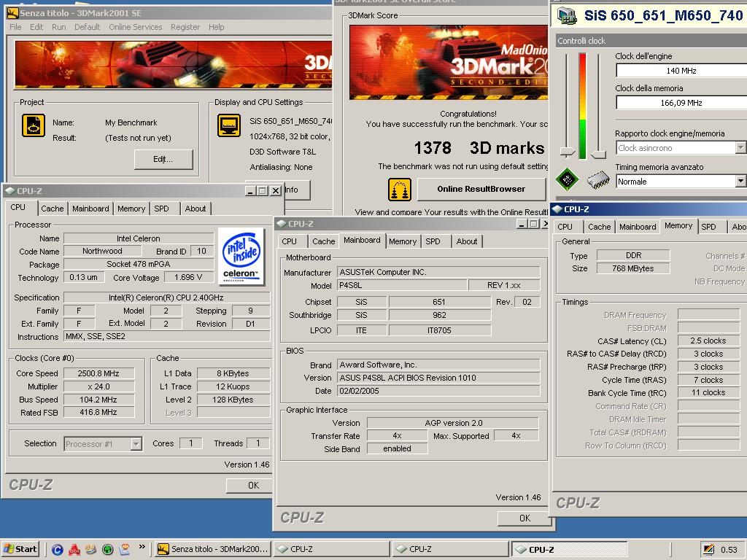
Task: Click the system tray icon left of 0.53
Action: coord(709,550)
